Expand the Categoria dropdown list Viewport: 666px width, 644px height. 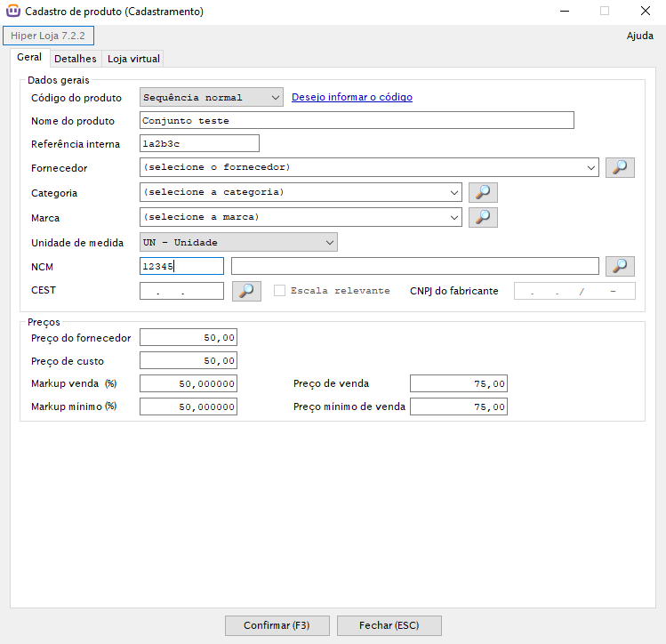coord(454,192)
